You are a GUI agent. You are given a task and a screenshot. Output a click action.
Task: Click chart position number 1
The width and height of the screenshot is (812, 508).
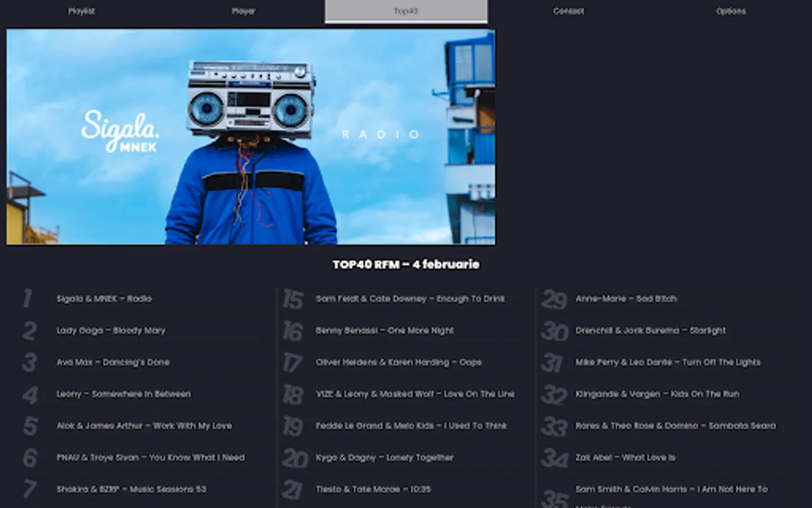pos(27,299)
